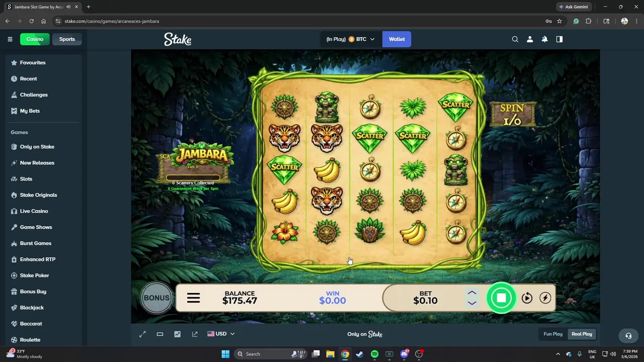Select the Sports tab
Screen dimensions: 644x362
[x=67, y=39]
